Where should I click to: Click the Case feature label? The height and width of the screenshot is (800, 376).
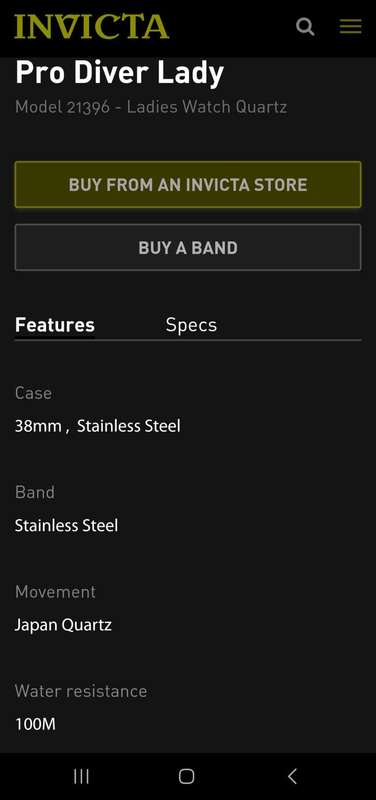point(33,393)
